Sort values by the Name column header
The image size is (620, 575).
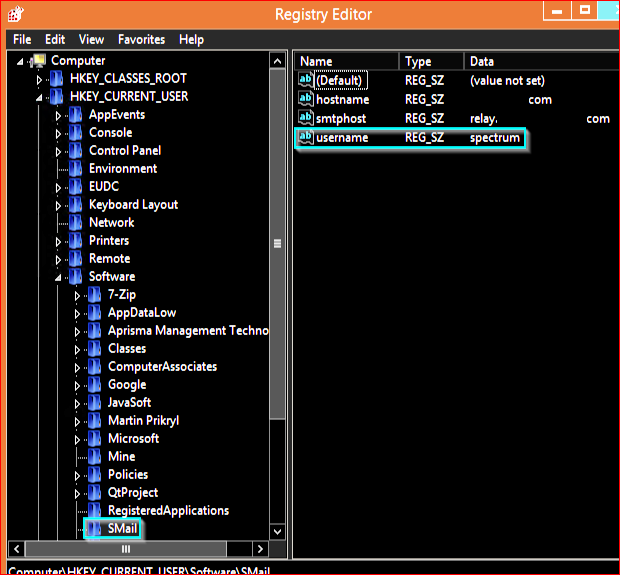coord(345,61)
